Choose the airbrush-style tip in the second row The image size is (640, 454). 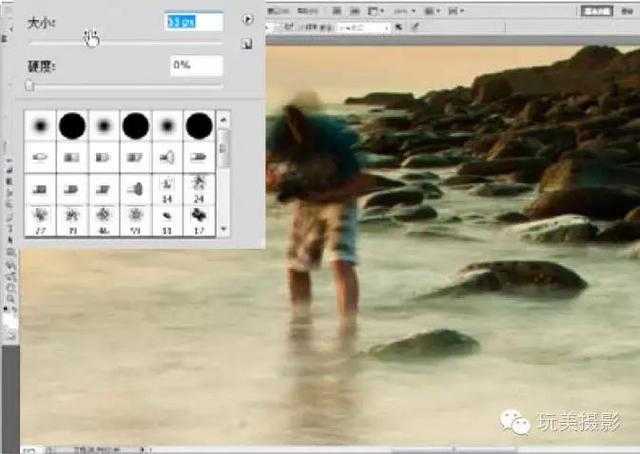pyautogui.click(x=167, y=157)
